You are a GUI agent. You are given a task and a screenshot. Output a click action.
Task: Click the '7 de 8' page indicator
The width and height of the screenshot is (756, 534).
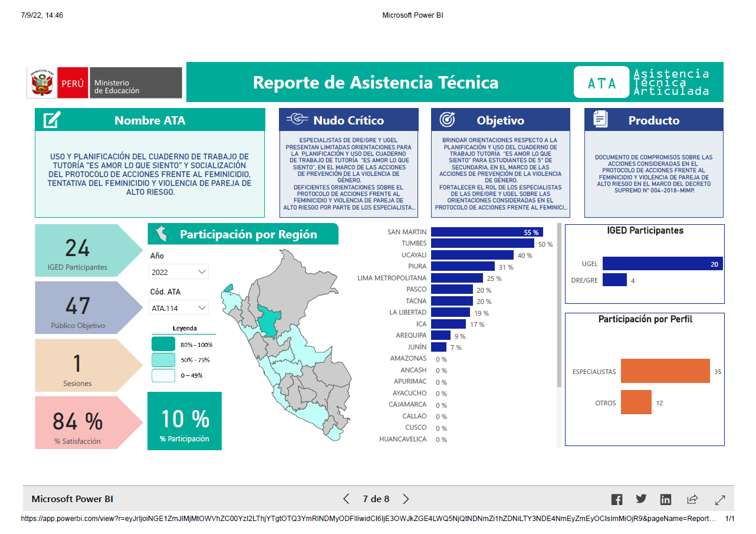tap(376, 499)
